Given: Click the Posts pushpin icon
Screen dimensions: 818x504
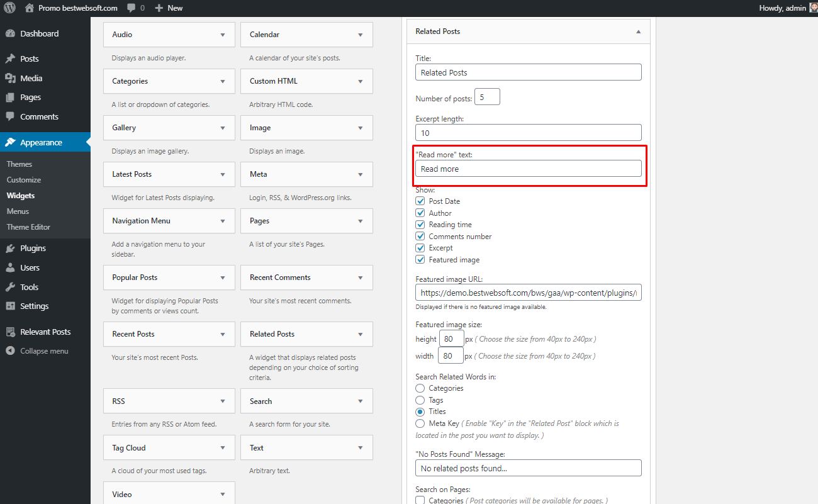Looking at the screenshot, I should click(10, 59).
